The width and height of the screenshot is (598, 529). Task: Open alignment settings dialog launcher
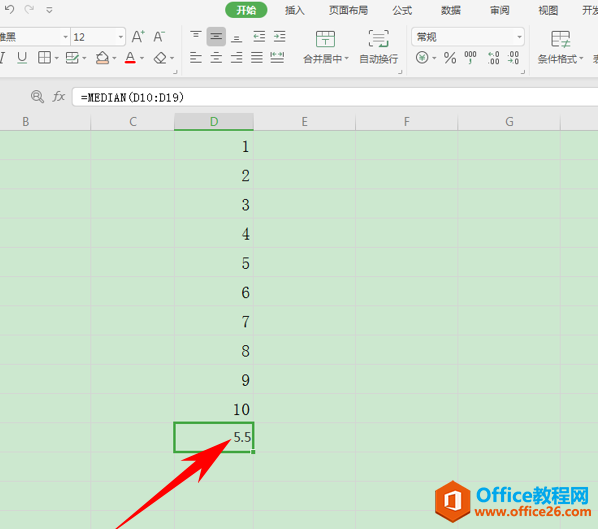[400, 72]
